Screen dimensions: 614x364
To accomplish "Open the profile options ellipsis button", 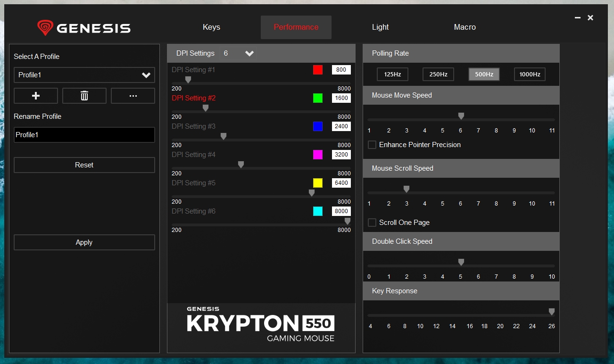I will (133, 96).
